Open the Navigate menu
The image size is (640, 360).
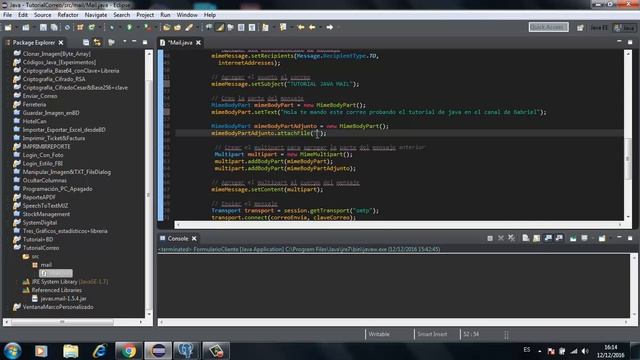point(96,15)
